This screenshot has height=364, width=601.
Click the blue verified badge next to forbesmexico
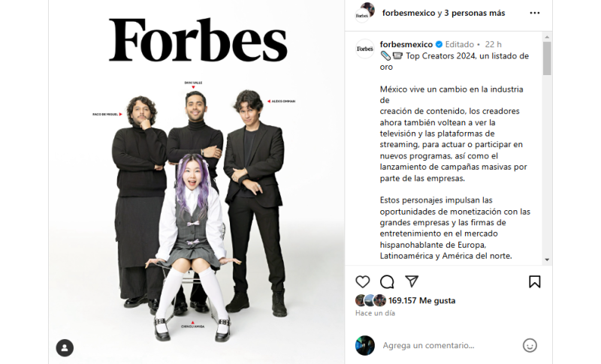point(439,44)
